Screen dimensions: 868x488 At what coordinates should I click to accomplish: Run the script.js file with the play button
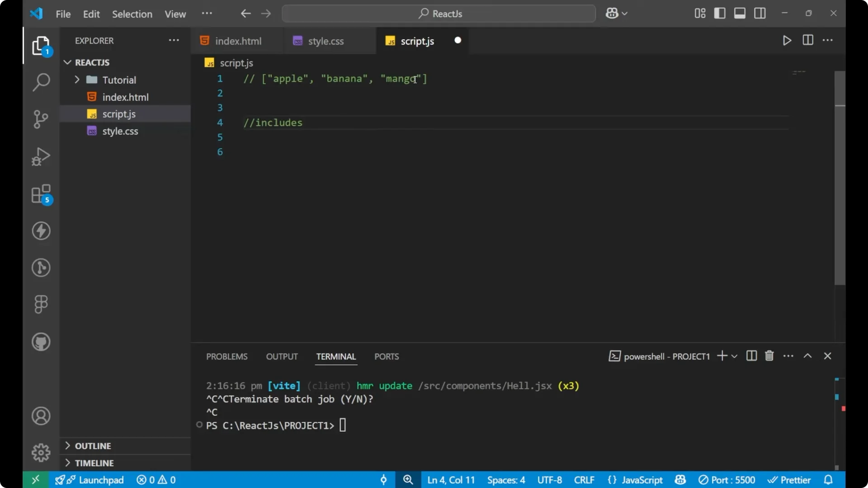pos(787,40)
